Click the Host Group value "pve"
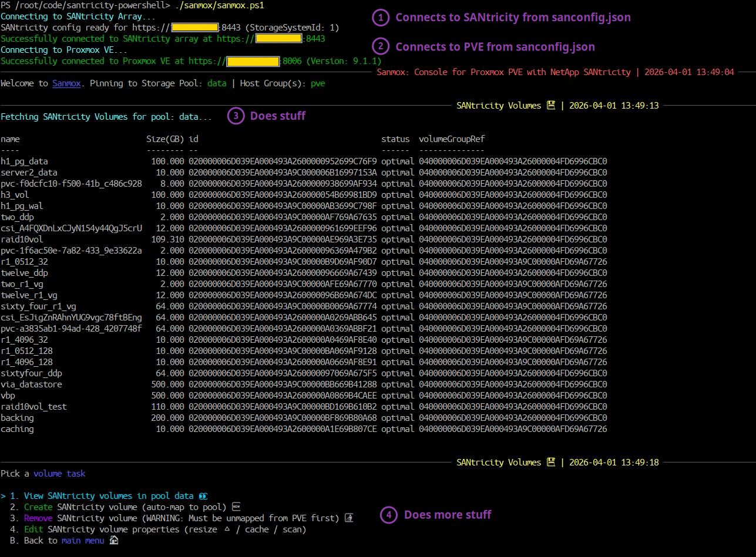The image size is (756, 557). (x=318, y=83)
